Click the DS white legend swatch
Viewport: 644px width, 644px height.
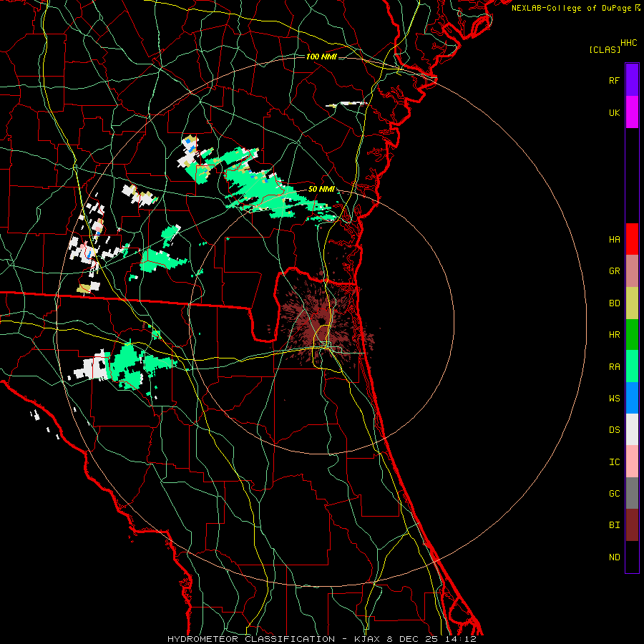pyautogui.click(x=632, y=429)
